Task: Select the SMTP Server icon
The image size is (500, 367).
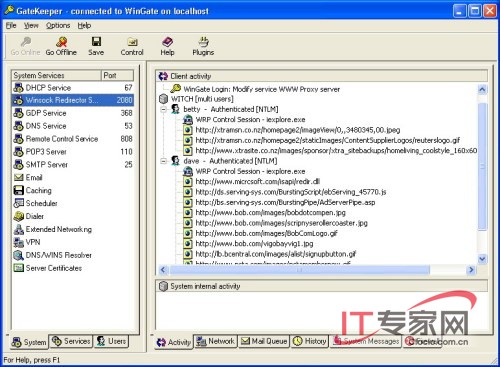Action: 18,165
